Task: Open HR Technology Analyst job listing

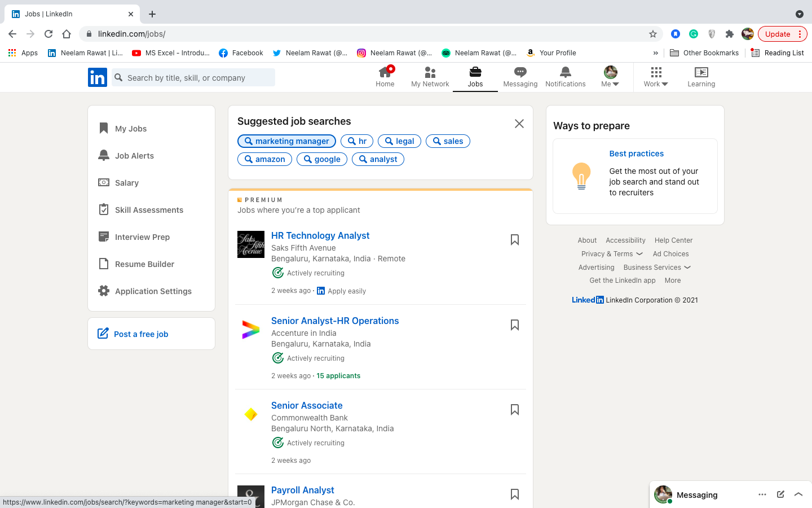Action: [x=320, y=235]
